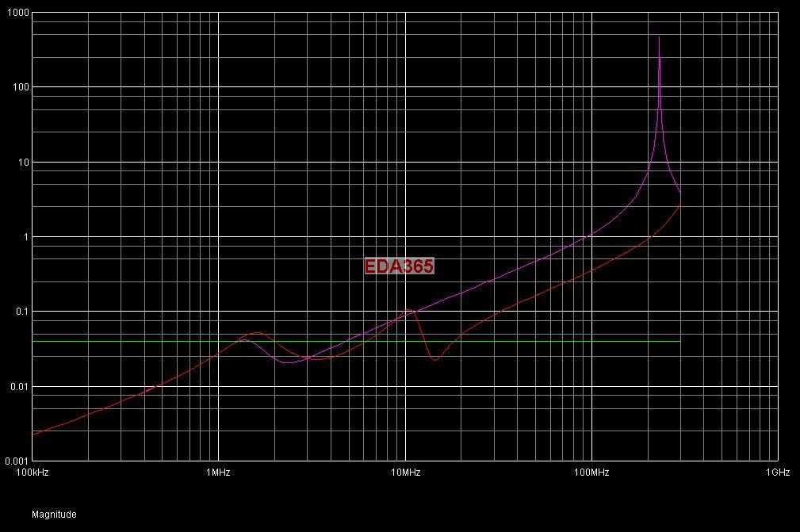
Task: Click the 100kHz frequency axis label
Action: click(33, 473)
